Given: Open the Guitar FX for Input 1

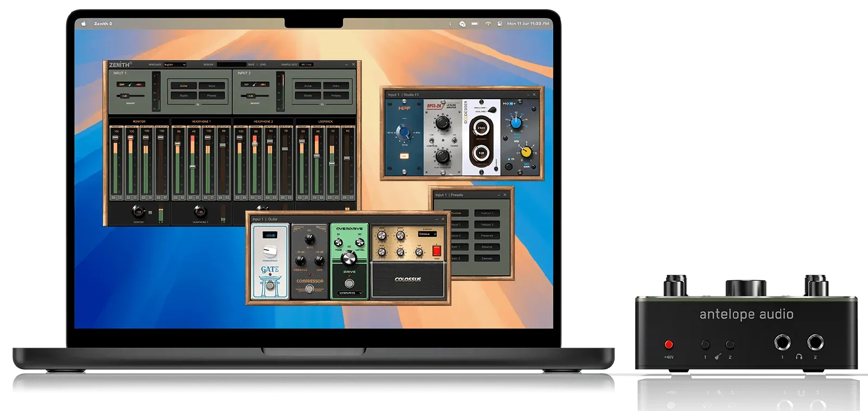Looking at the screenshot, I should (x=184, y=86).
